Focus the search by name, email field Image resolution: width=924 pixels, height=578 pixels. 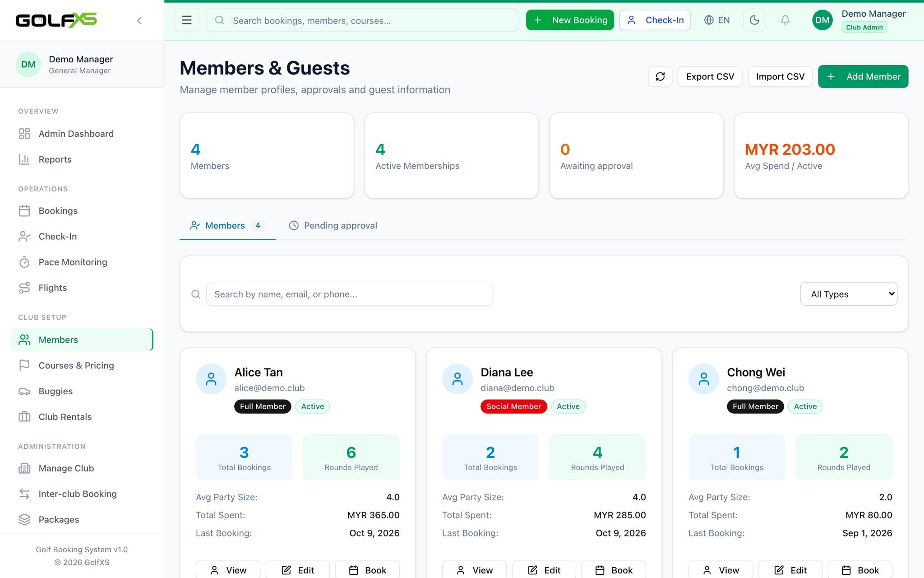click(350, 294)
